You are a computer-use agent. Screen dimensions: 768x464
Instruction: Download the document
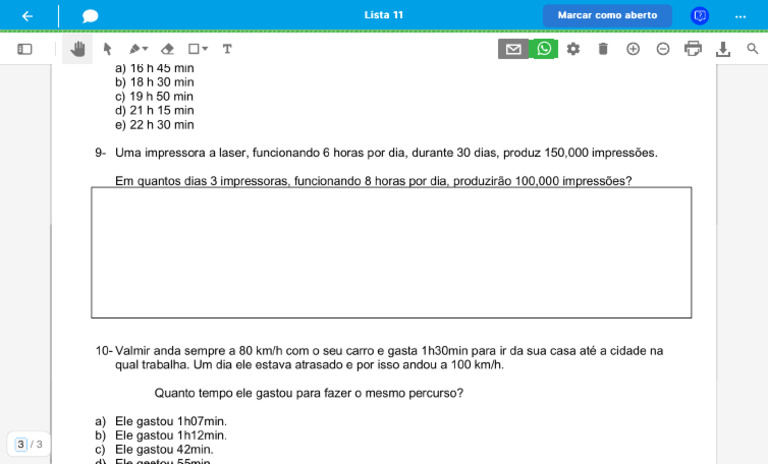coord(723,49)
